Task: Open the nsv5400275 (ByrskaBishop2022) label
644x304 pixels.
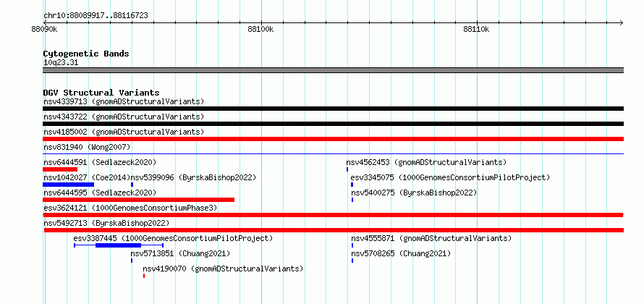Action: 414,193
